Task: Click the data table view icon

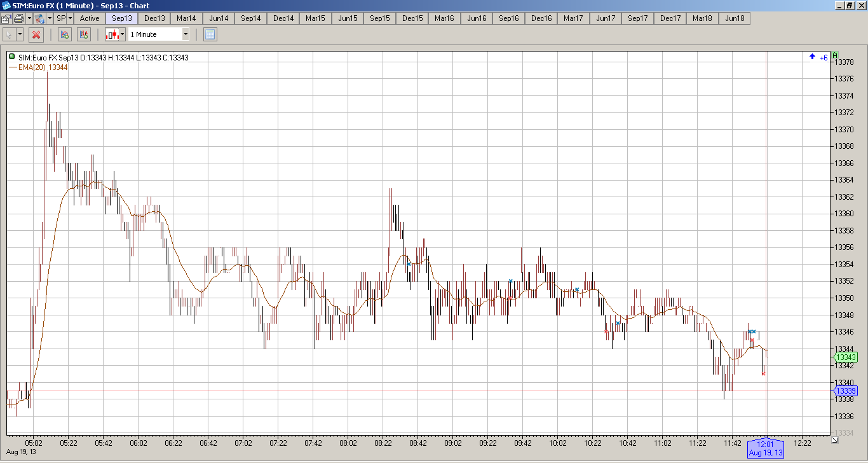Action: pyautogui.click(x=210, y=34)
